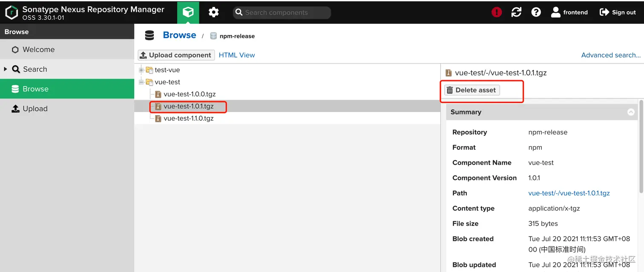Open the help question mark icon
Image resolution: width=644 pixels, height=272 pixels.
536,12
